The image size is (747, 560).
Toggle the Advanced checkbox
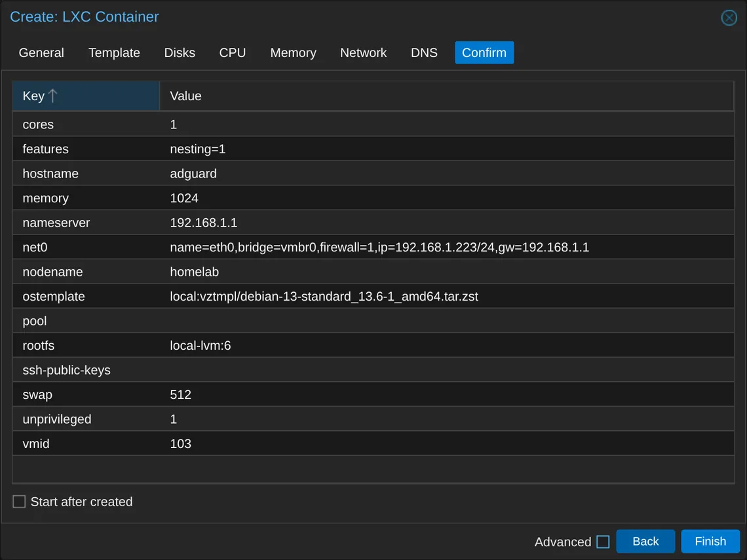(x=603, y=542)
